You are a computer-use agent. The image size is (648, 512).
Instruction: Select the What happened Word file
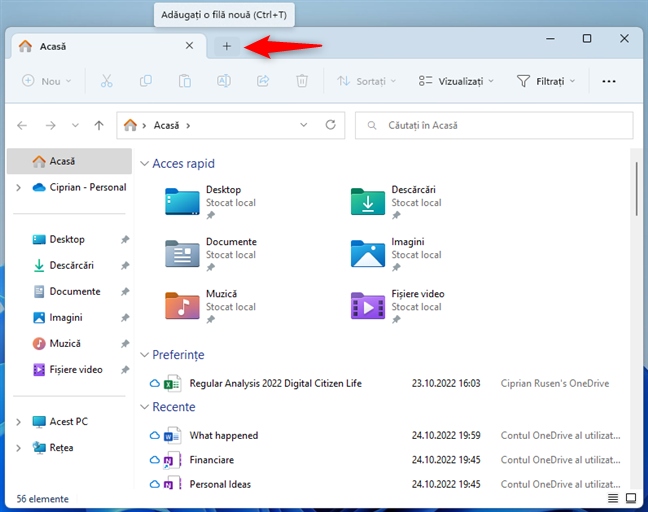click(224, 436)
